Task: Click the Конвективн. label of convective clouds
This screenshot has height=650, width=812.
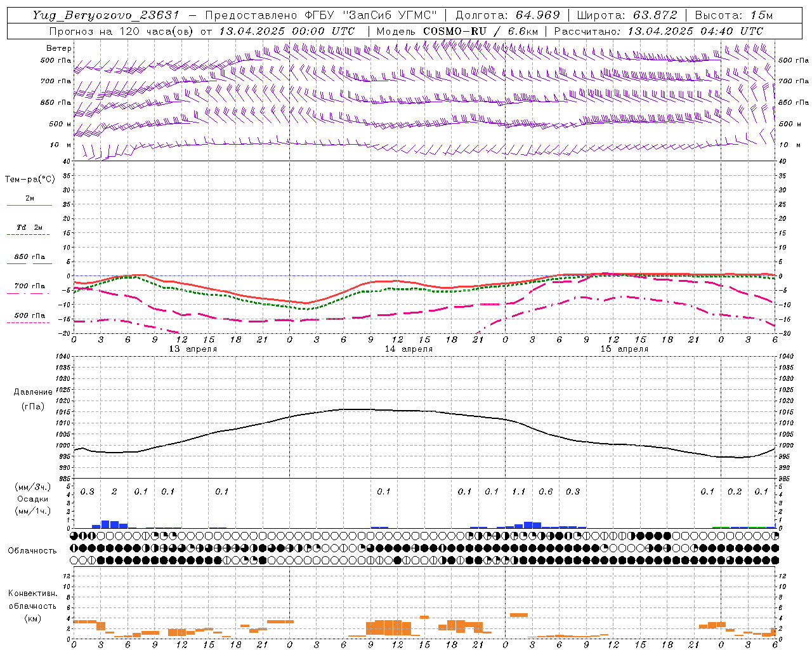Action: click(32, 594)
